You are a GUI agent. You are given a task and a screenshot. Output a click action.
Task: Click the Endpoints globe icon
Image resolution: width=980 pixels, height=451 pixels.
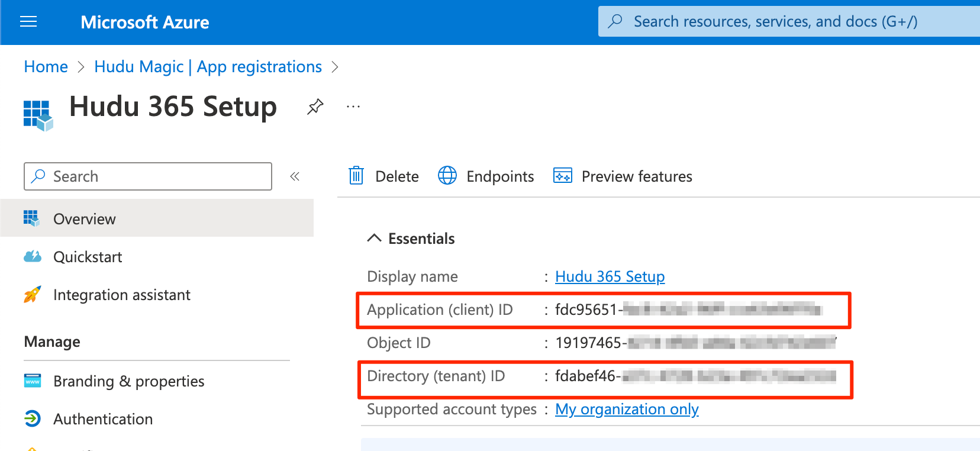[x=447, y=176]
